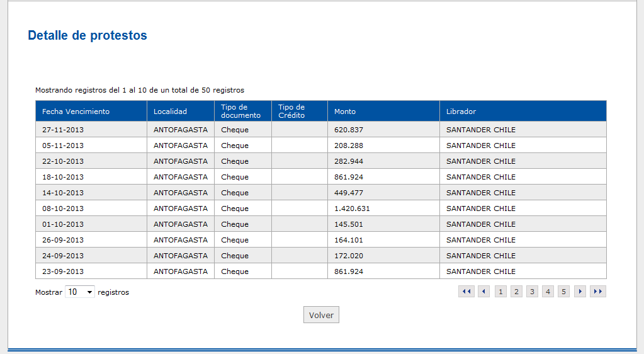Select the row dated 27-11-2013

pos(321,130)
